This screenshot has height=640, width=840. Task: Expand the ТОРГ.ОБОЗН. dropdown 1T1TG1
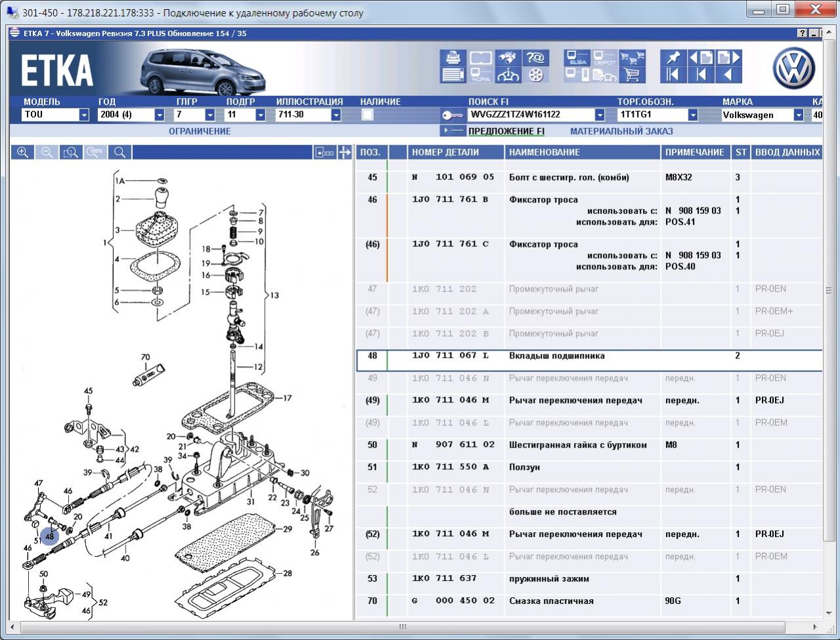(693, 115)
